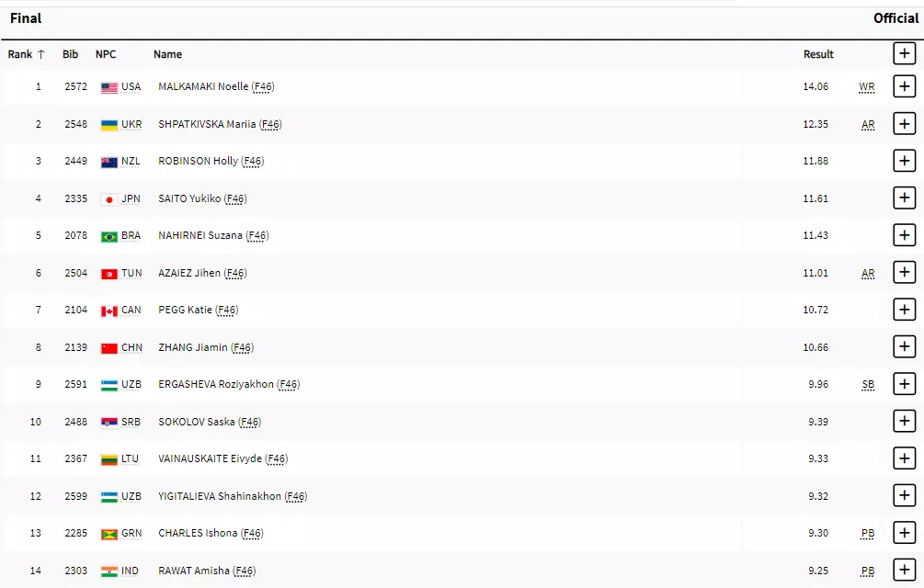Click the Name column header
The height and width of the screenshot is (588, 924).
click(167, 54)
